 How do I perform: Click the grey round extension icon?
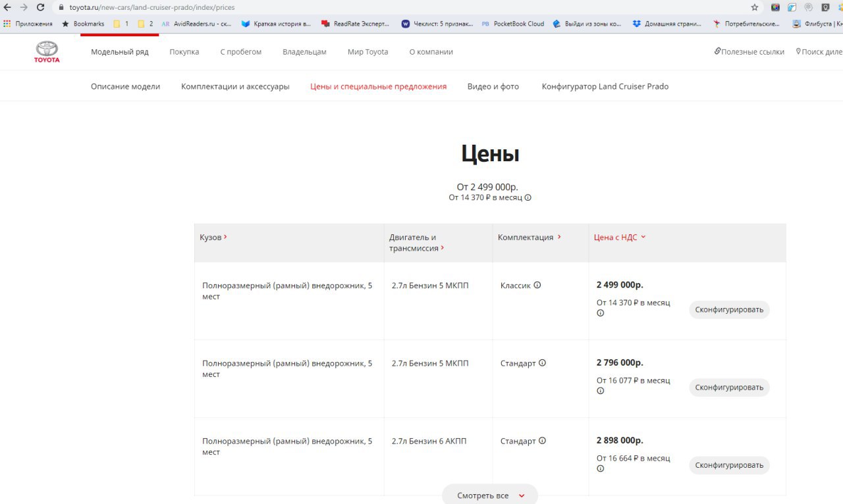click(808, 7)
